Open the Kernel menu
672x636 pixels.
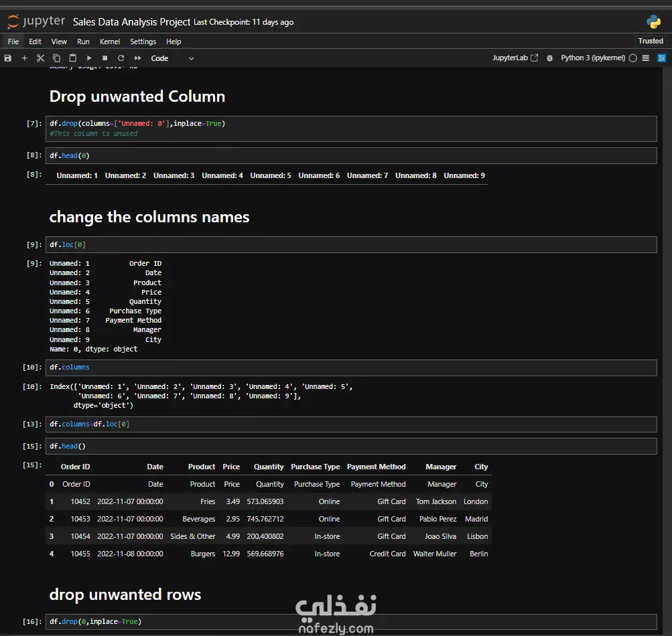[110, 42]
